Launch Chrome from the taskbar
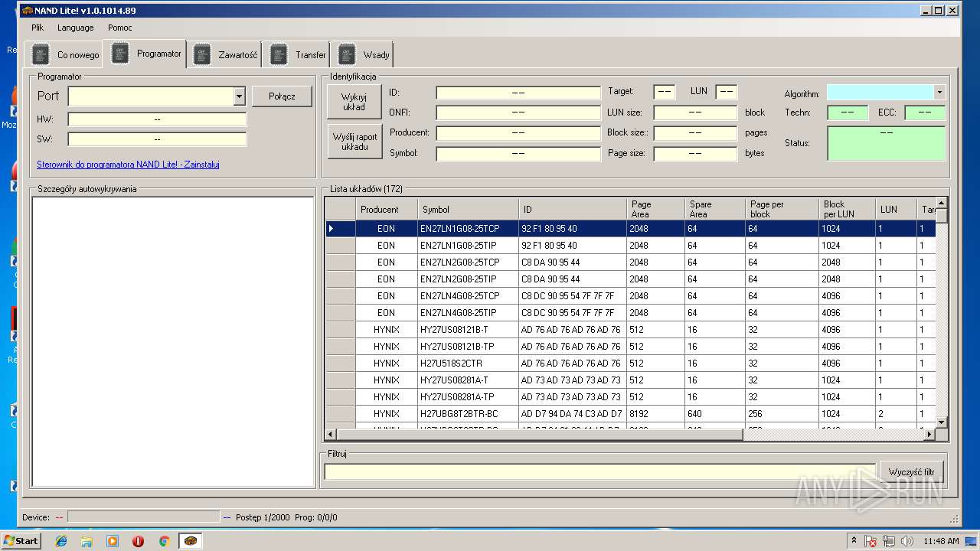Screen dimensions: 980x551 [164, 541]
